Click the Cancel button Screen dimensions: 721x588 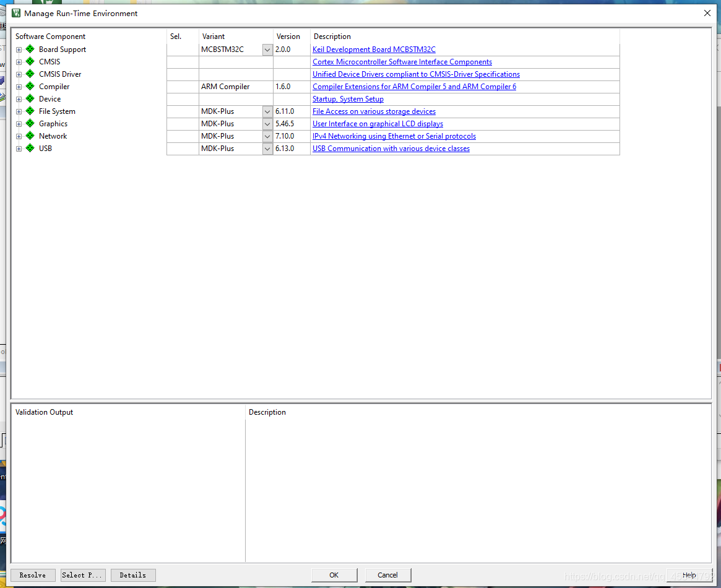pyautogui.click(x=387, y=575)
